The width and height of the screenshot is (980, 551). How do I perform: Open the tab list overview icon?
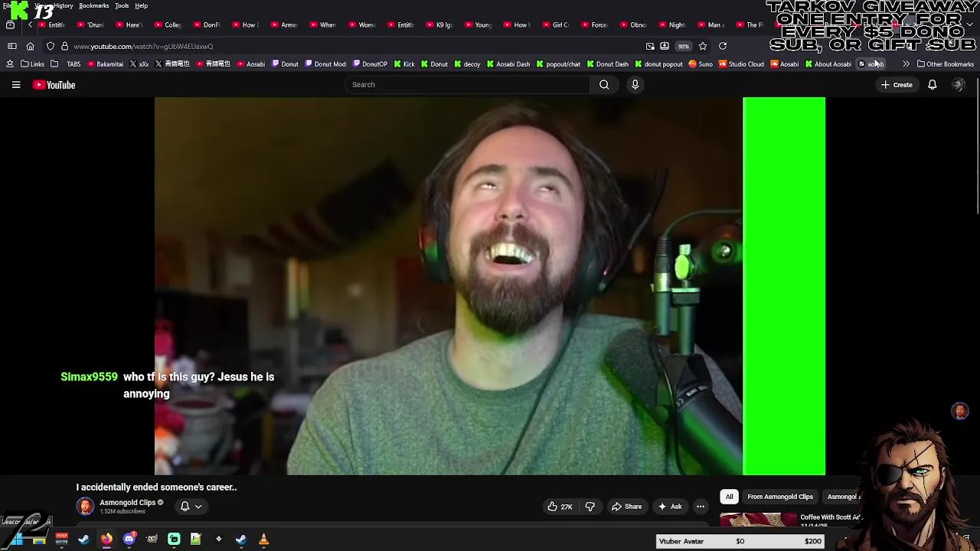(10, 24)
